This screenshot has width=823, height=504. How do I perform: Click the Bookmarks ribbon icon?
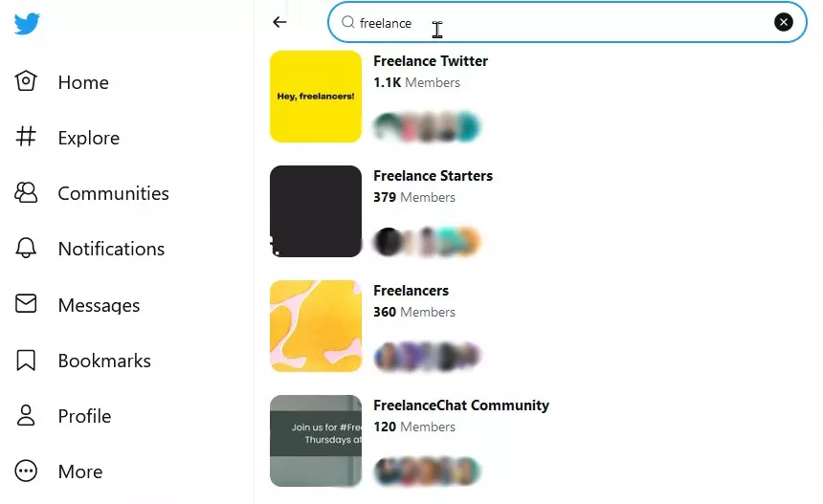pyautogui.click(x=26, y=361)
